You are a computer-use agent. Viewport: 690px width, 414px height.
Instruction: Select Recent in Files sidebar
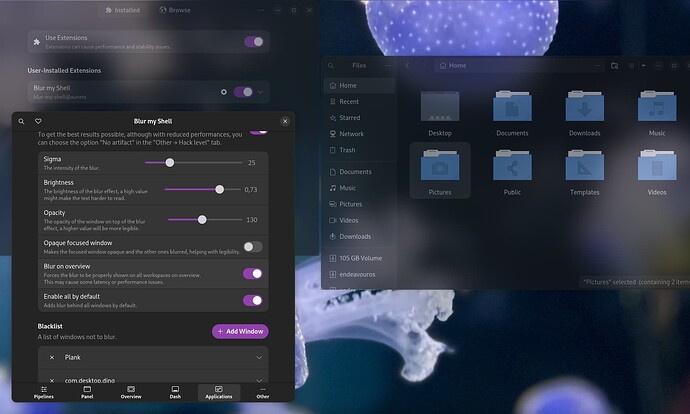tap(359, 102)
